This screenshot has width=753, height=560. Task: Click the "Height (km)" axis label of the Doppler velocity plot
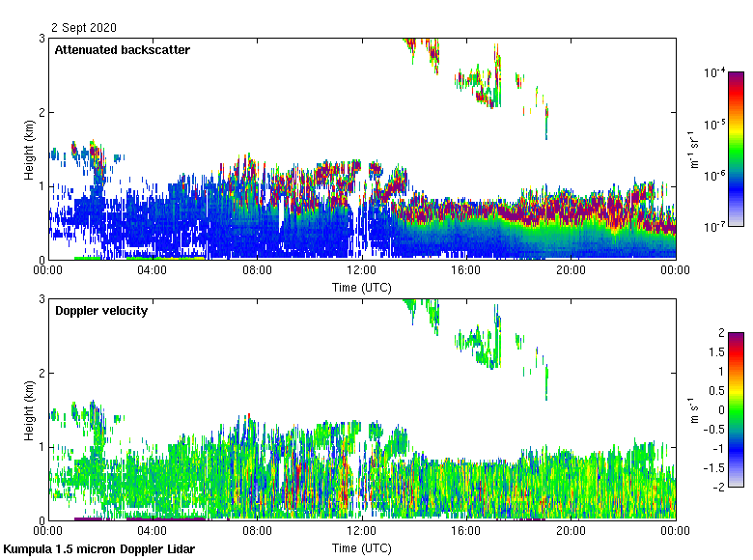(x=31, y=409)
